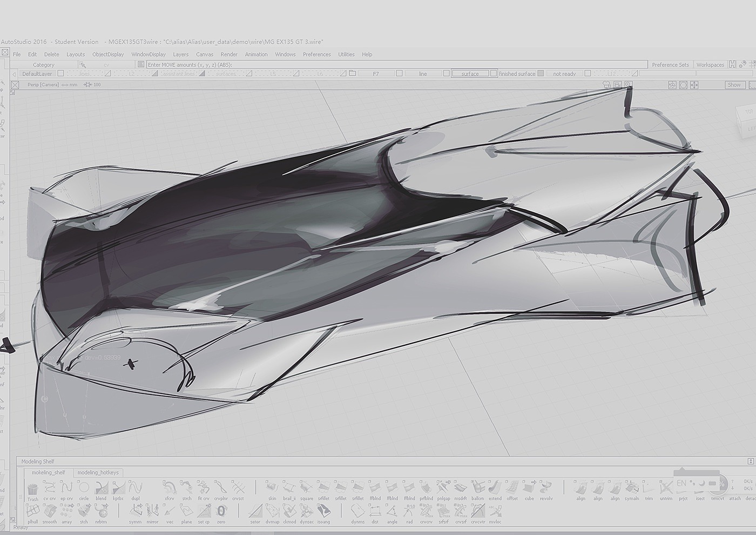Switch to the modeling_hotkeys tab

point(98,472)
